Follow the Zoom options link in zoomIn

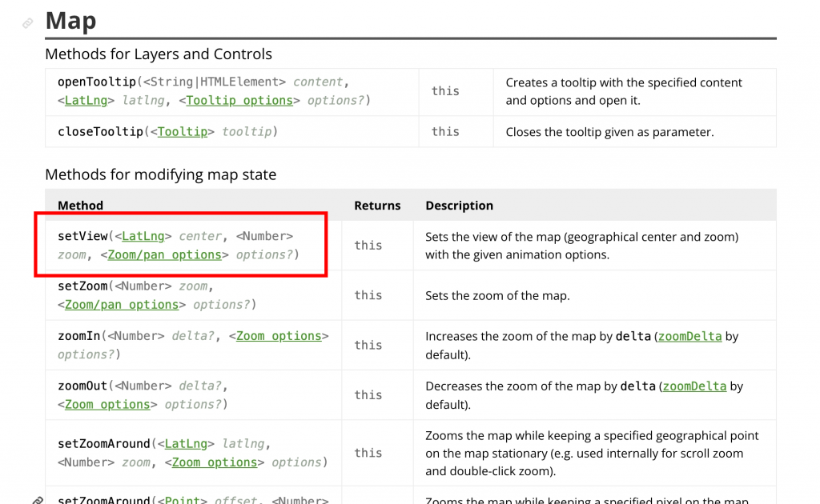(278, 336)
